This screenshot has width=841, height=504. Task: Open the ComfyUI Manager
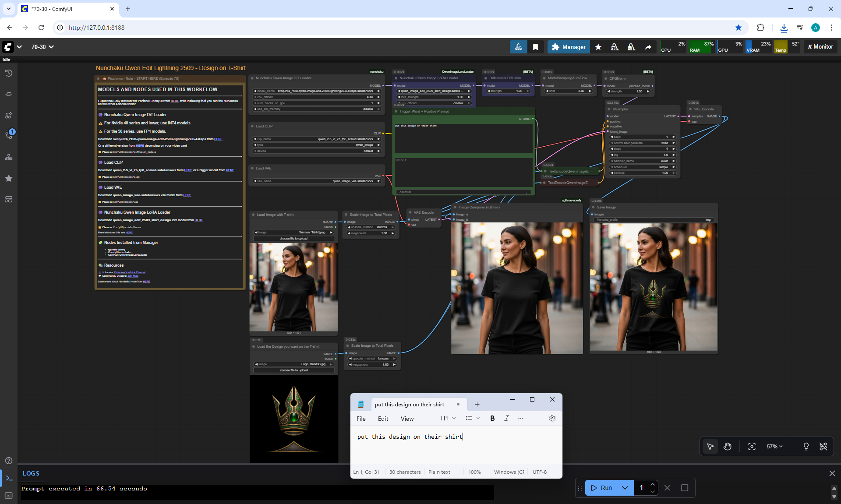569,47
